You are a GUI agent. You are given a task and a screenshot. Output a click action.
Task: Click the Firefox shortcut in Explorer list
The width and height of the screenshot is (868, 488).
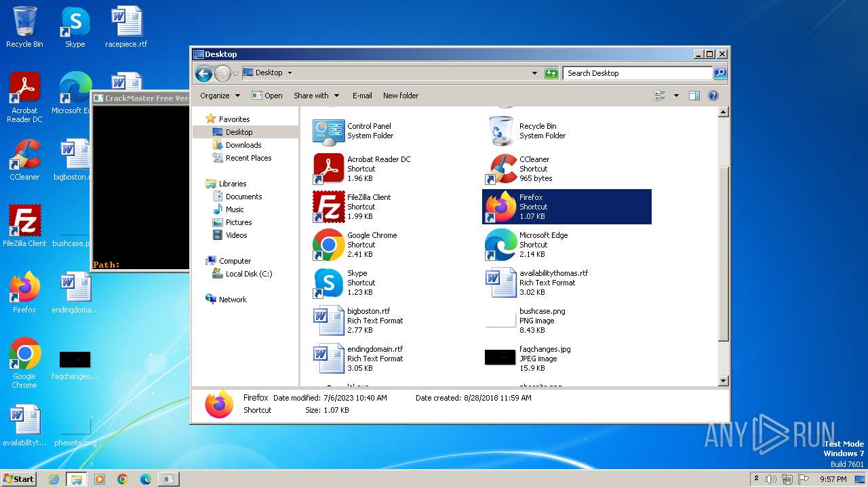566,207
